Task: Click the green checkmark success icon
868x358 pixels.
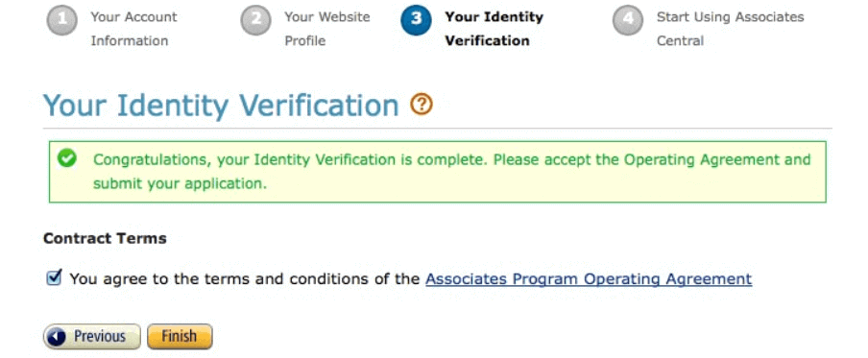Action: coord(67,158)
